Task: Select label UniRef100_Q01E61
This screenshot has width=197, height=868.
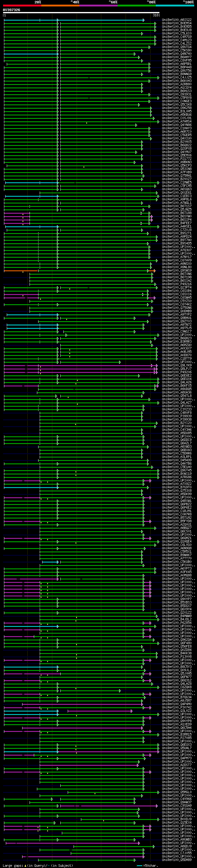Action: pyautogui.click(x=177, y=192)
